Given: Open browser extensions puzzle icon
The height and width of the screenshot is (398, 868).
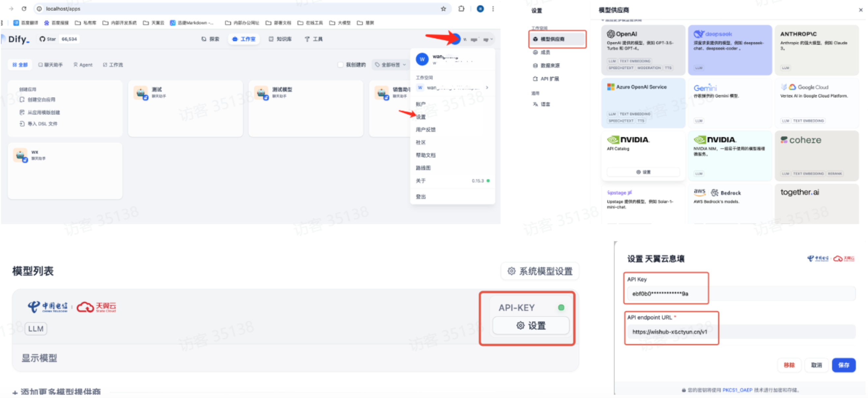Looking at the screenshot, I should [461, 9].
